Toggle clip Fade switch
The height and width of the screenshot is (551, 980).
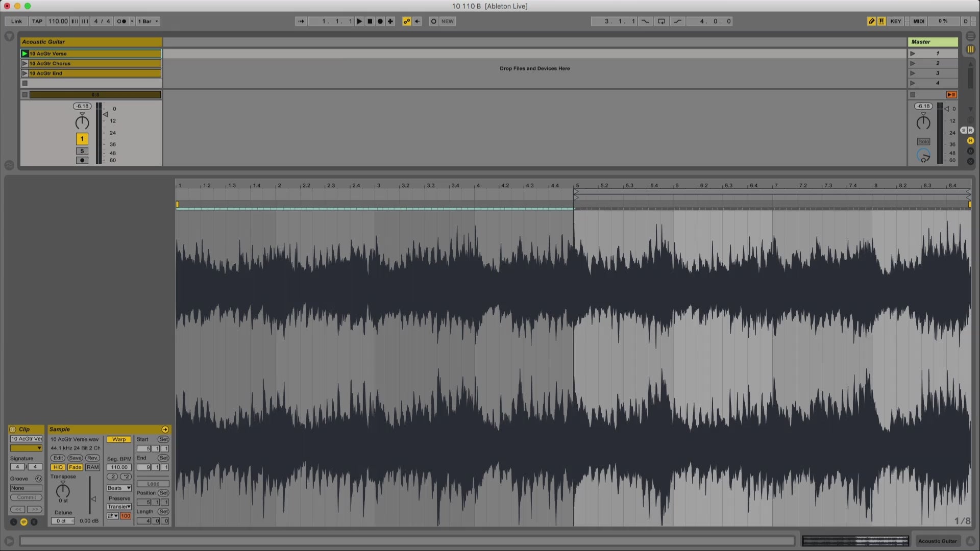click(x=75, y=467)
